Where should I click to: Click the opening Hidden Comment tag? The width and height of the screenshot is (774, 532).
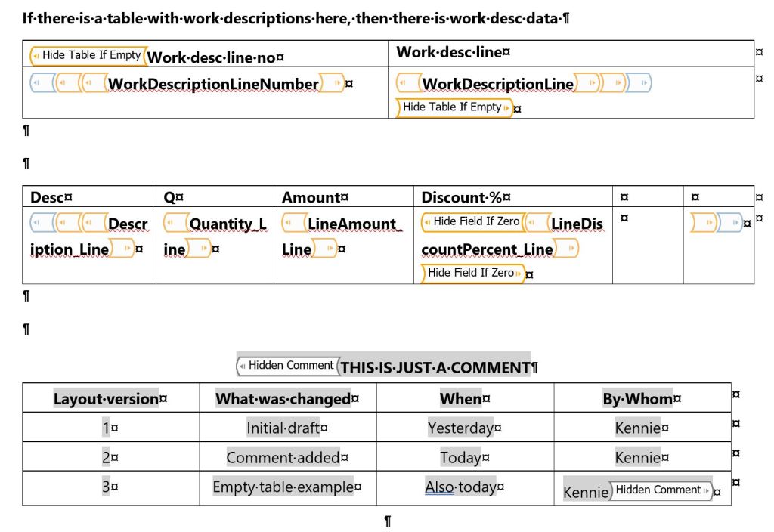pos(287,366)
